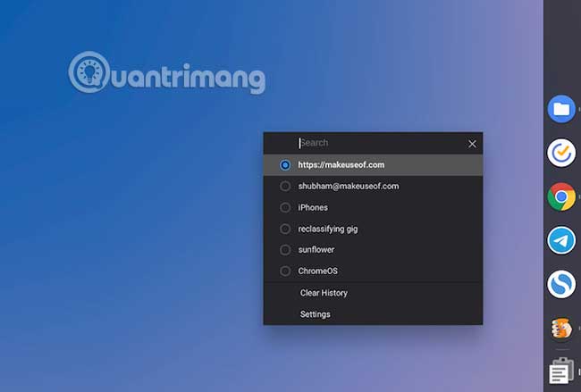Screen dimensions: 581x392
Task: Select the sunflower radio button
Action: pos(285,250)
